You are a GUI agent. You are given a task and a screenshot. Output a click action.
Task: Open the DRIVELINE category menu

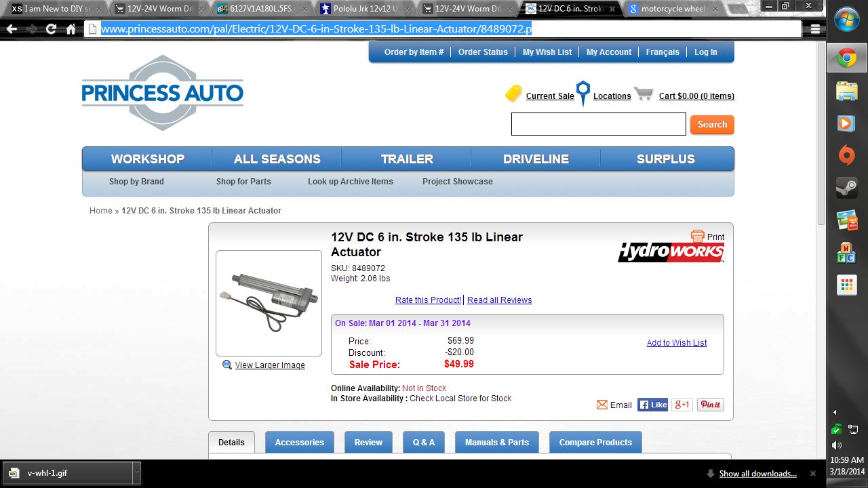(536, 159)
